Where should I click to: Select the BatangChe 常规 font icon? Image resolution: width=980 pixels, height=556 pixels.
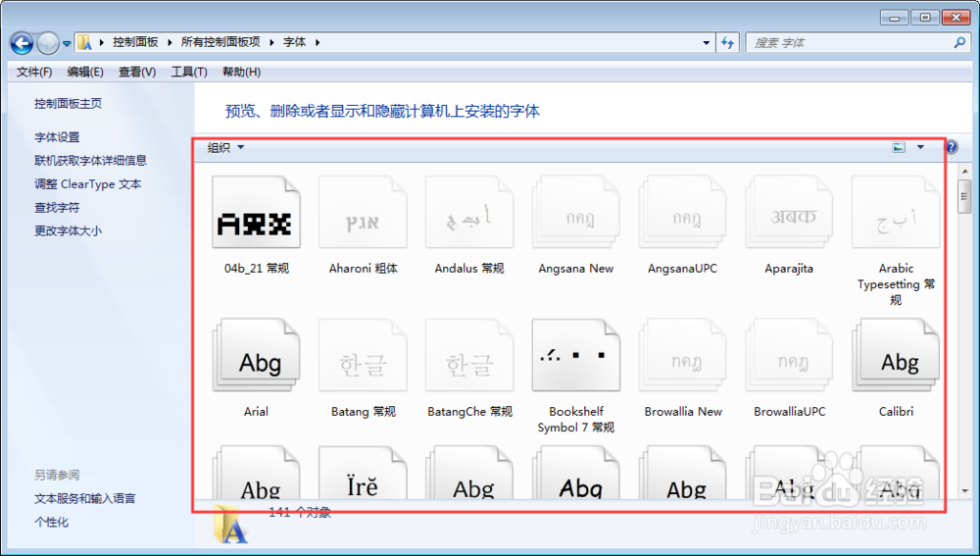469,355
